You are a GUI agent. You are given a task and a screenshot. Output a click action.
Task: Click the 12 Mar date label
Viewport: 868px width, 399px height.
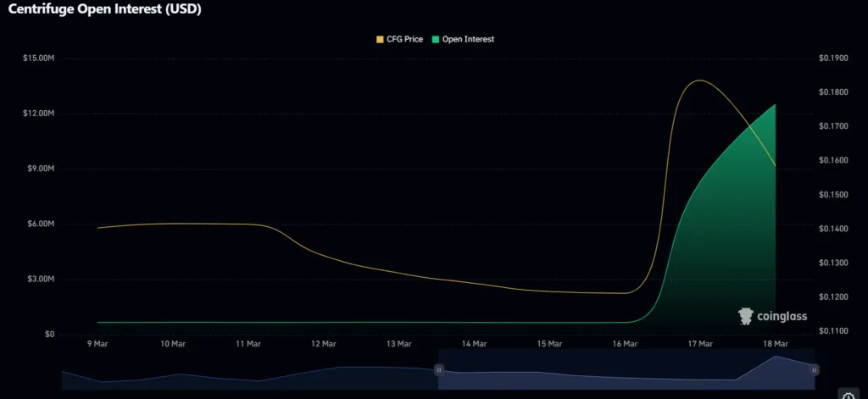pos(323,344)
